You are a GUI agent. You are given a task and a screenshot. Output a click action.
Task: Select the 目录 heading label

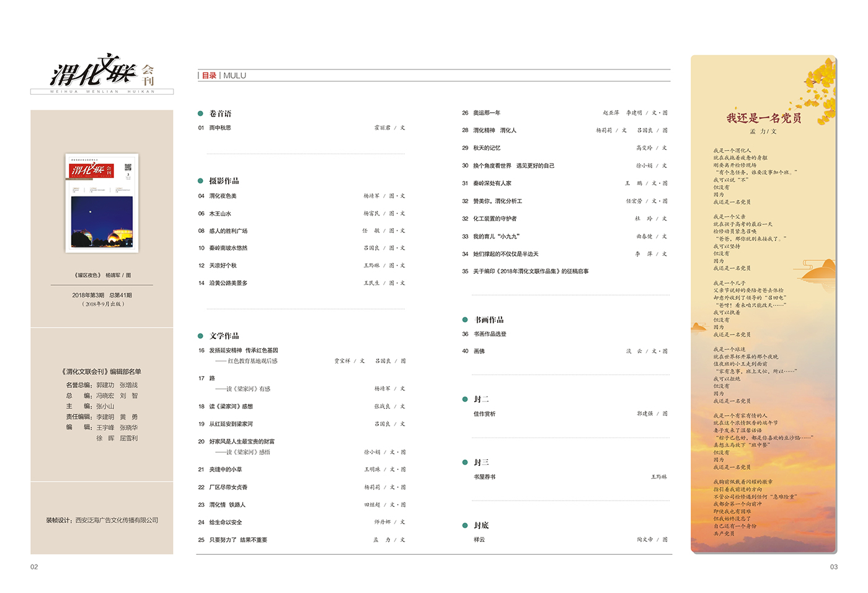tap(209, 76)
